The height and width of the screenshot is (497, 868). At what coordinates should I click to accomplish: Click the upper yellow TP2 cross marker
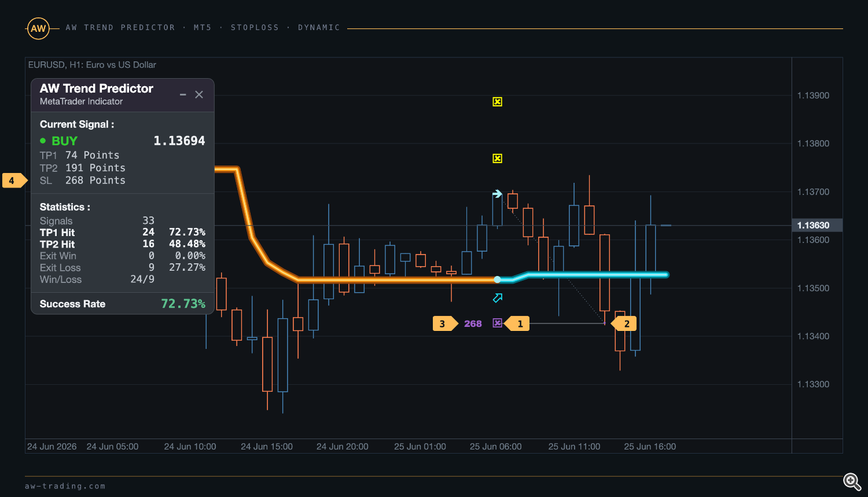(x=497, y=102)
